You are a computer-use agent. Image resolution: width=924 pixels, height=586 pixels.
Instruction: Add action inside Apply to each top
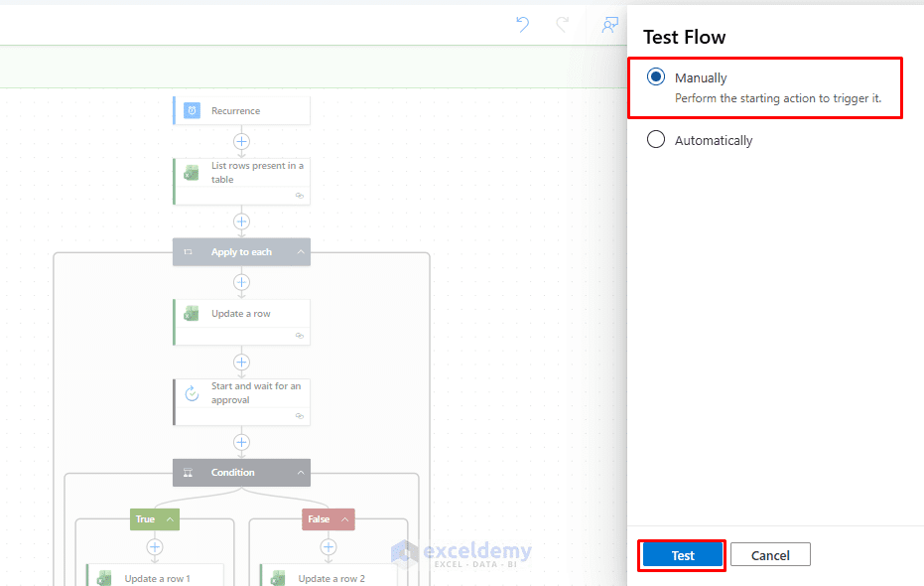pyautogui.click(x=241, y=282)
